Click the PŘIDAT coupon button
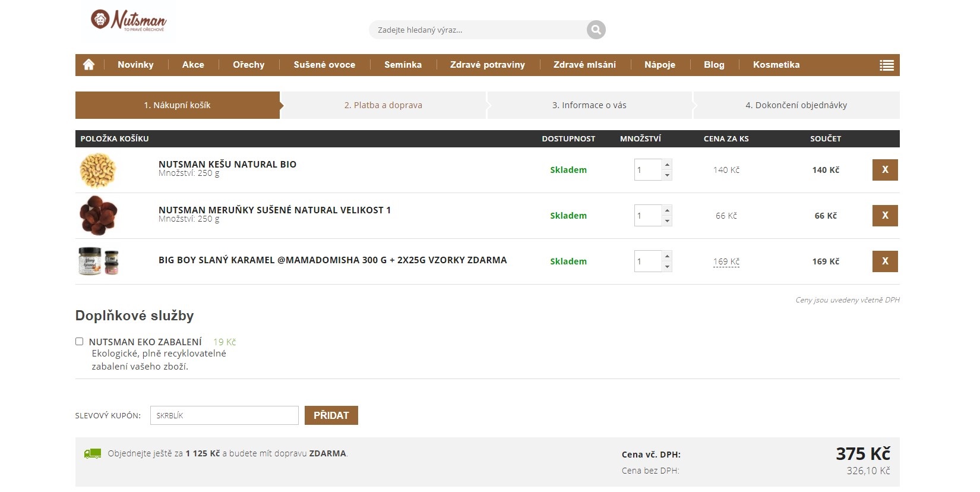Image resolution: width=980 pixels, height=492 pixels. pos(331,415)
